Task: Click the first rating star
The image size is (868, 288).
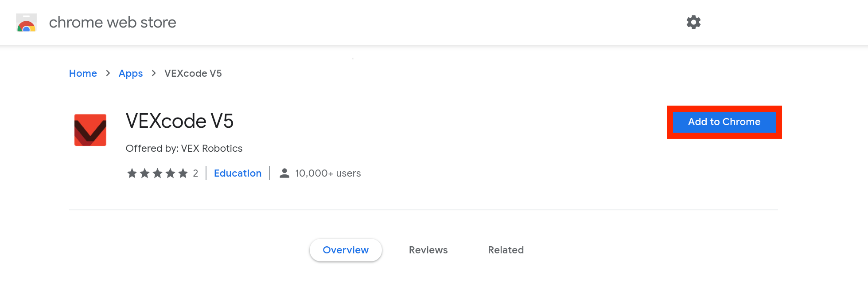Action: click(132, 173)
